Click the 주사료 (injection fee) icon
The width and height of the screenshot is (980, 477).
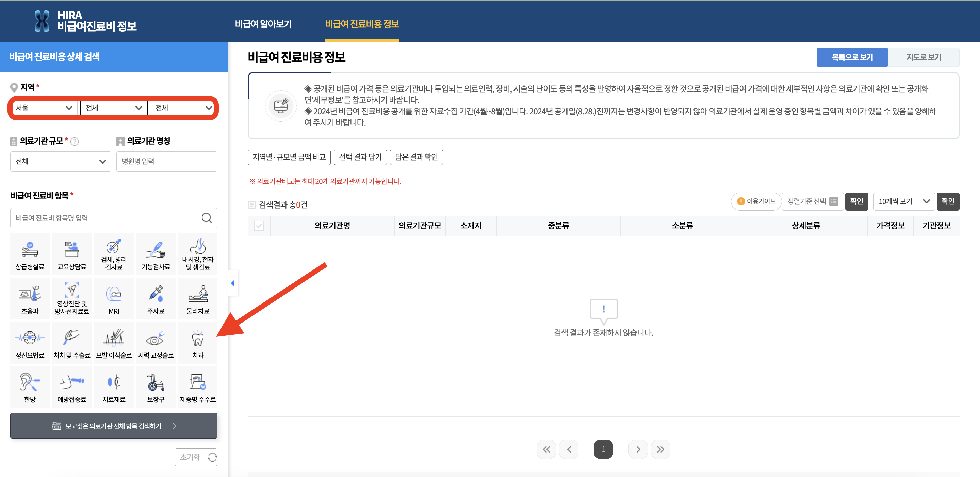(156, 298)
